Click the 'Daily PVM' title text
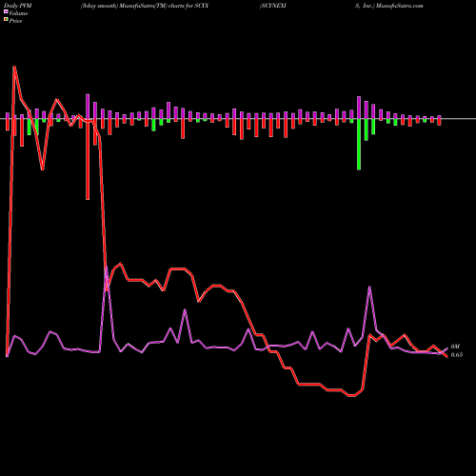Screen dimensions: 476x476 click(x=18, y=6)
